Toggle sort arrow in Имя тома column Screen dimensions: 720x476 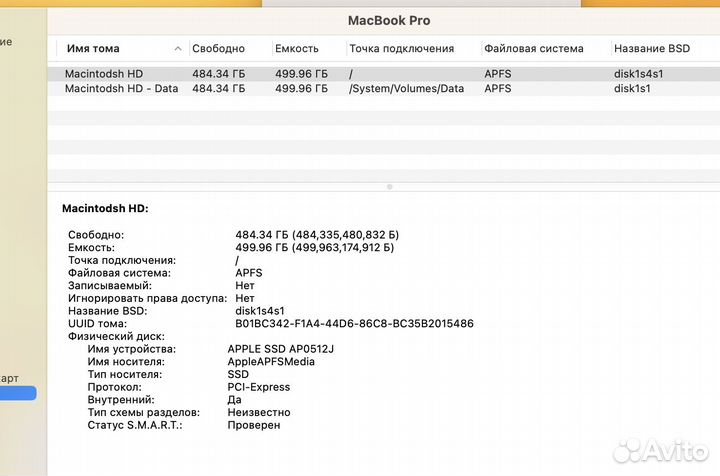click(x=178, y=49)
